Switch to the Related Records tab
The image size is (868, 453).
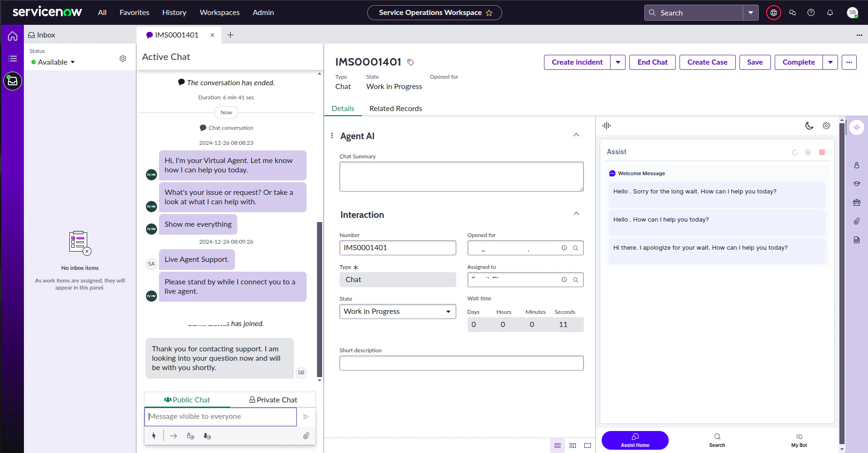point(396,108)
